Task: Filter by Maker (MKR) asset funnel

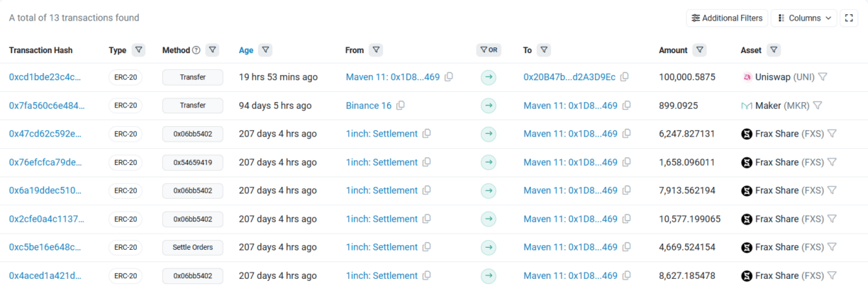Action: tap(817, 105)
